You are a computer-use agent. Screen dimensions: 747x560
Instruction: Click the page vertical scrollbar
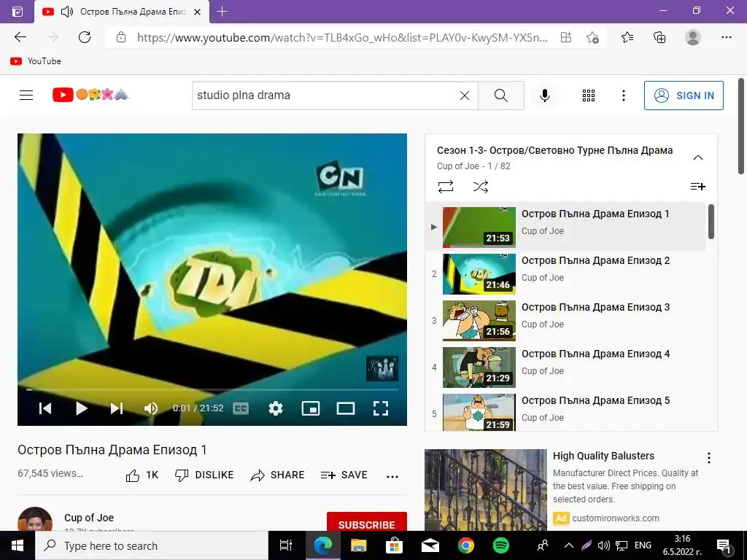[x=741, y=126]
